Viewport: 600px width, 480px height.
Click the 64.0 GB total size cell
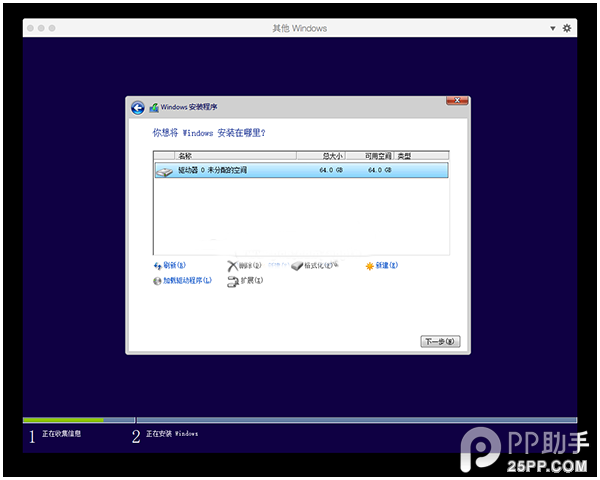(x=331, y=170)
